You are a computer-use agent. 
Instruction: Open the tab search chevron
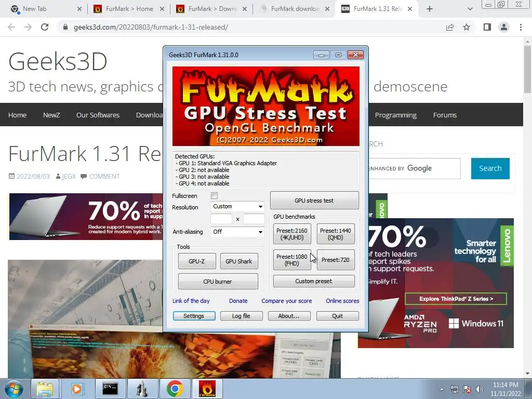pos(470,9)
